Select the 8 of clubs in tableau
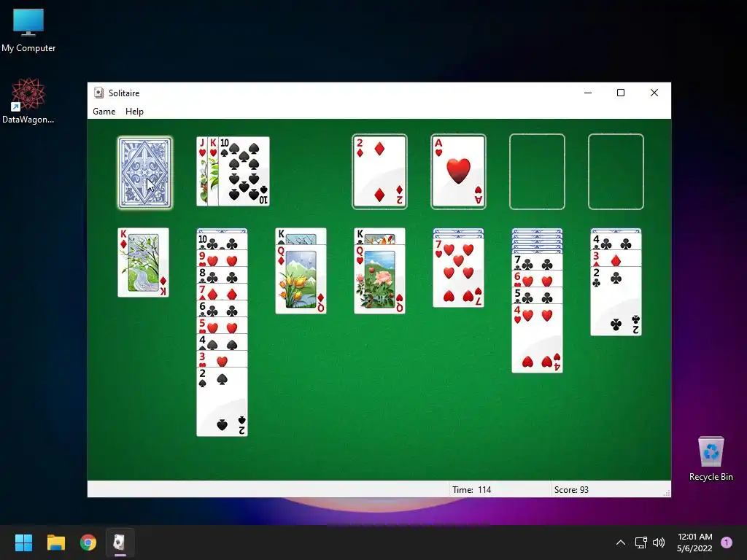This screenshot has width=747, height=560. tap(222, 275)
